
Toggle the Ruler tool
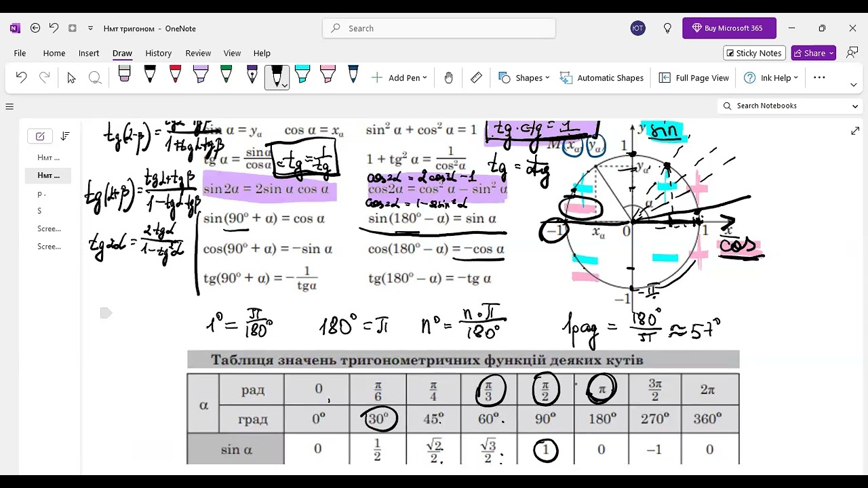(476, 78)
